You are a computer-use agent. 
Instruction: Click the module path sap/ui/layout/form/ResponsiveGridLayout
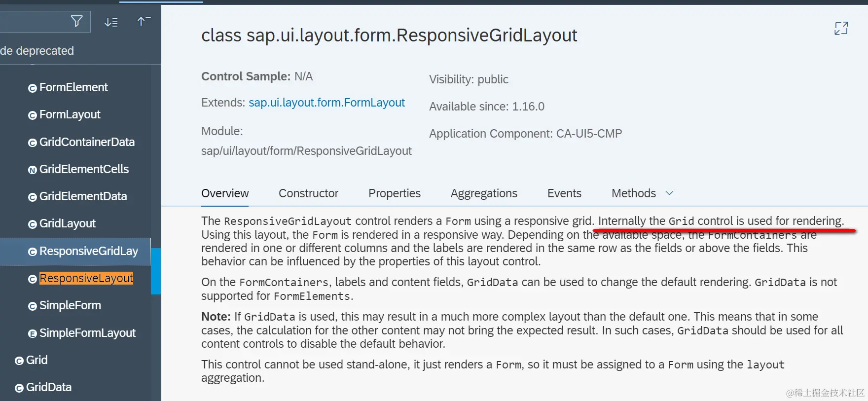click(x=306, y=151)
